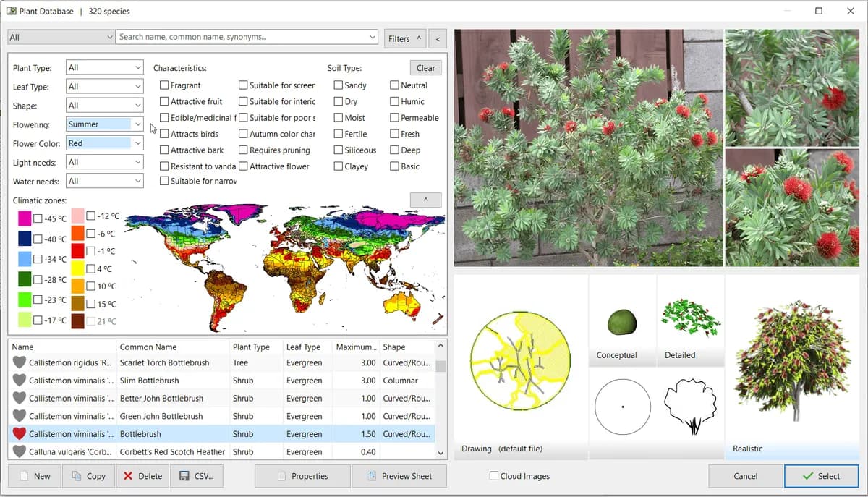This screenshot has width=868, height=497.
Task: Check the -45 °C climatic zone
Action: point(38,218)
